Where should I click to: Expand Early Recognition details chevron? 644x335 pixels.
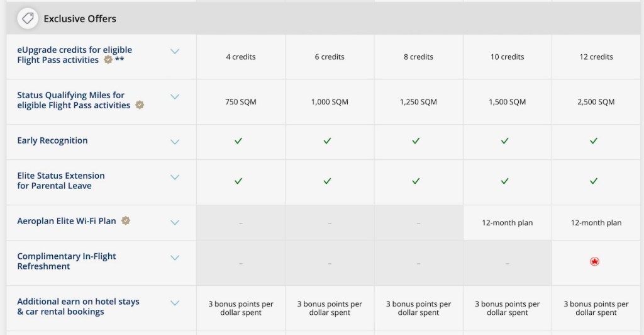pyautogui.click(x=175, y=142)
